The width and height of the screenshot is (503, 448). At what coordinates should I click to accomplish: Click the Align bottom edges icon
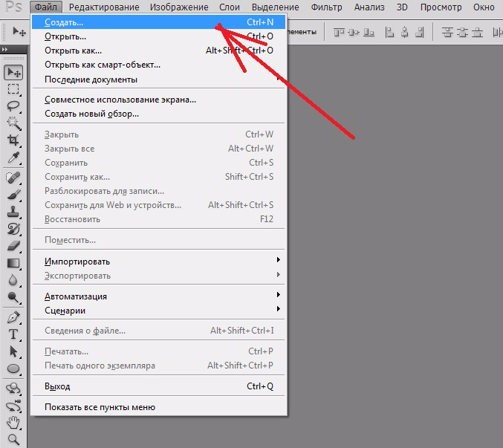click(x=369, y=32)
